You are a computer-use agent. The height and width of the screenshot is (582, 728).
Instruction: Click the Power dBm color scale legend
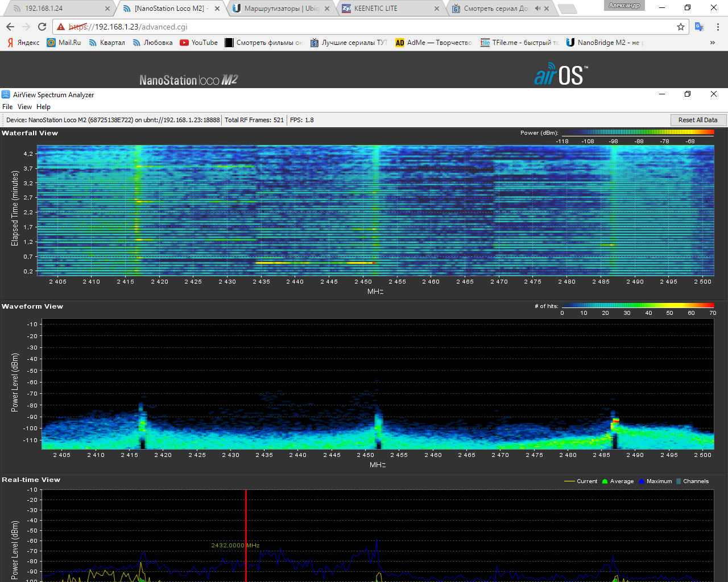pos(638,132)
